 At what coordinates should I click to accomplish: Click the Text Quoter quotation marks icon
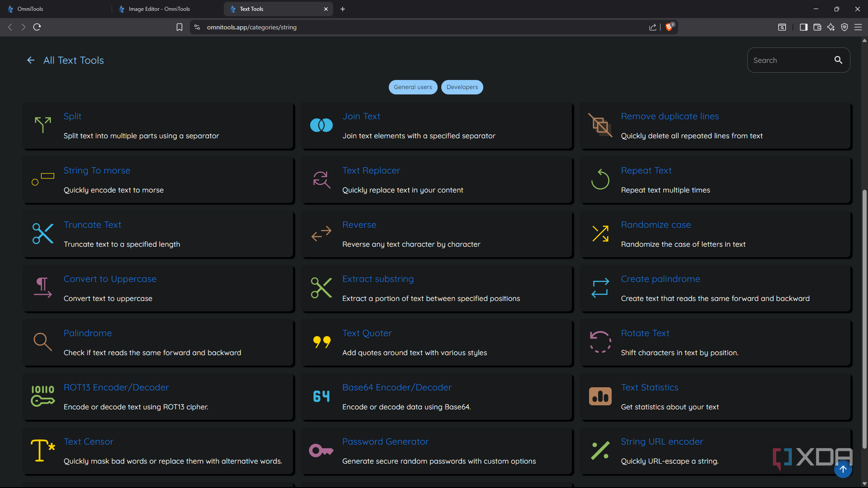point(321,342)
